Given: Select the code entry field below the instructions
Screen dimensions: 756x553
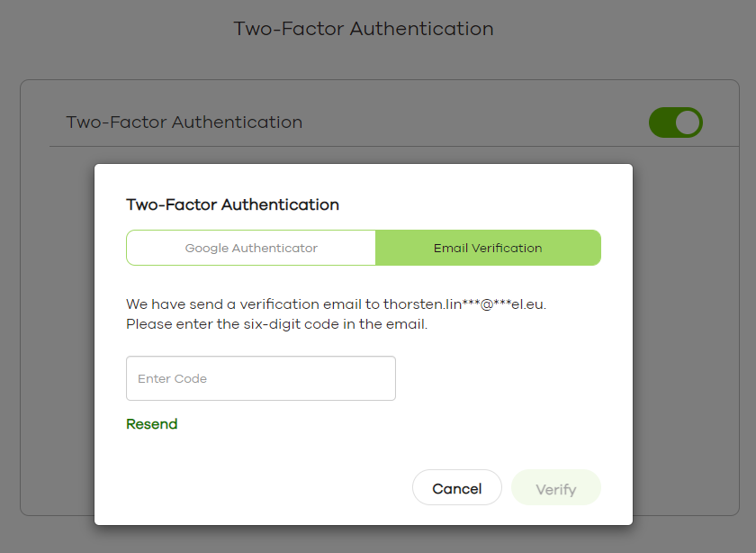Looking at the screenshot, I should [260, 378].
